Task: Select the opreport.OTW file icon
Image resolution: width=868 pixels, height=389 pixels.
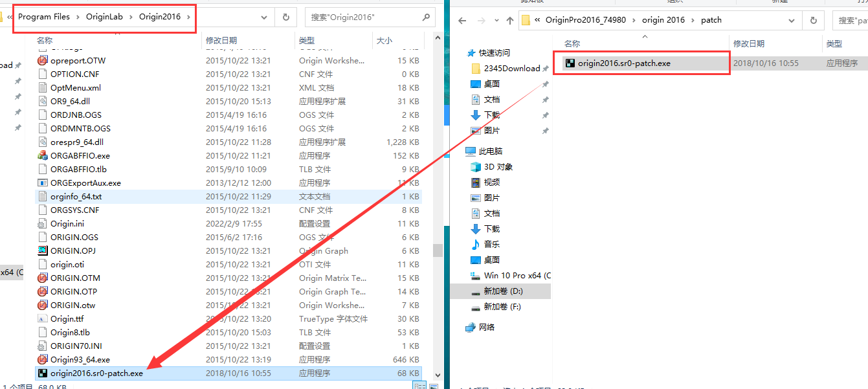Action: coord(43,60)
